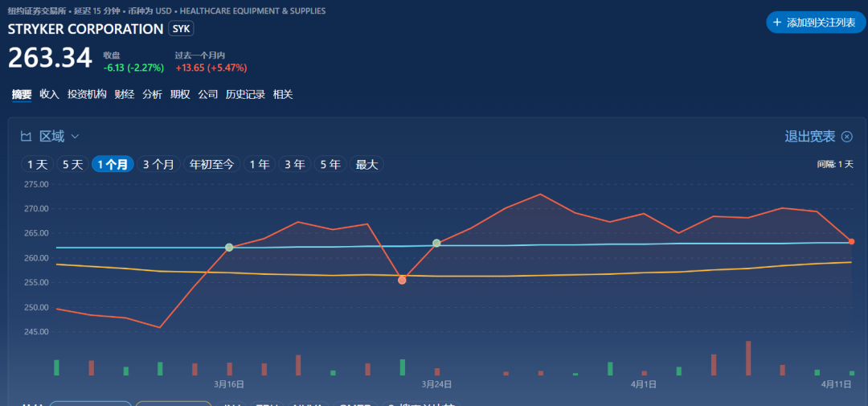Viewport: 868px width, 406px height.
Task: Click the 4月1日 date label
Action: coord(645,383)
